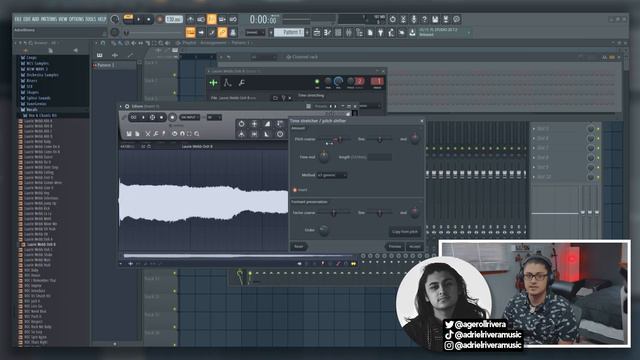Open the Browser view icon
Viewport: 640px width, 360px height.
pos(359,33)
